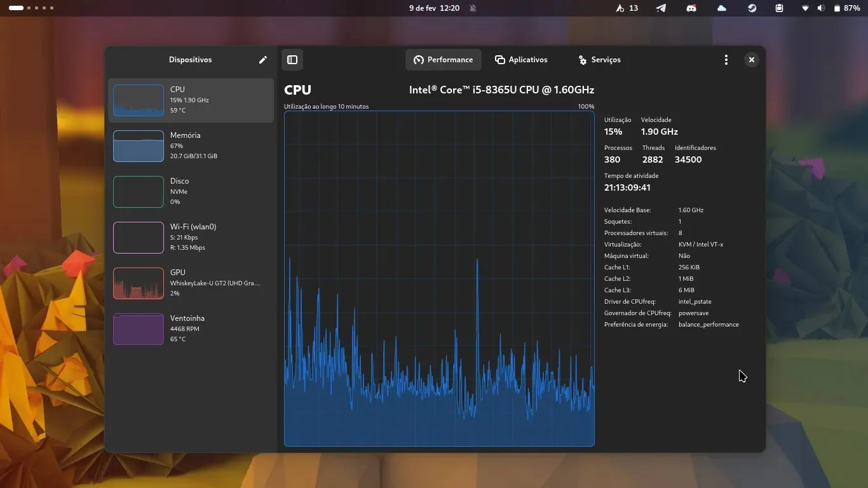Viewport: 868px width, 488px height.
Task: Open the clipboard manager tray icon
Action: click(779, 8)
